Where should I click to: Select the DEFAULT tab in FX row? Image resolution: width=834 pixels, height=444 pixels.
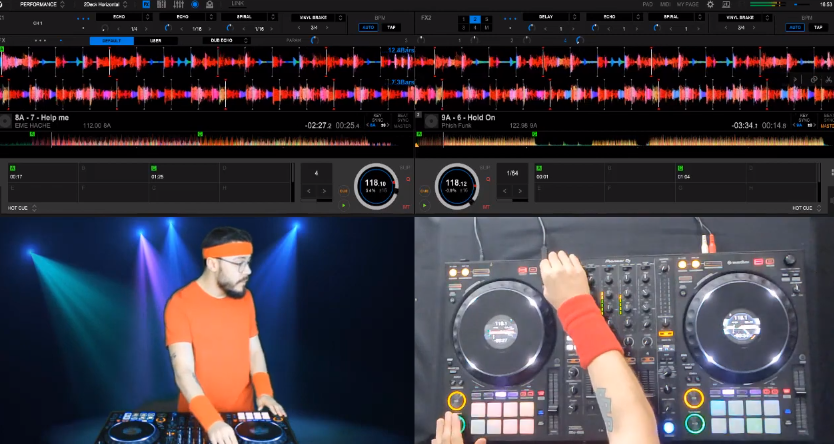[x=112, y=40]
